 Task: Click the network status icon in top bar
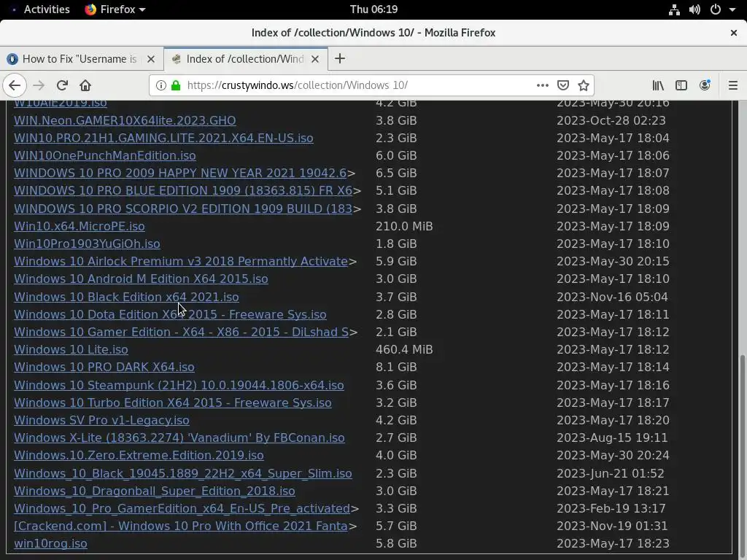pyautogui.click(x=674, y=9)
